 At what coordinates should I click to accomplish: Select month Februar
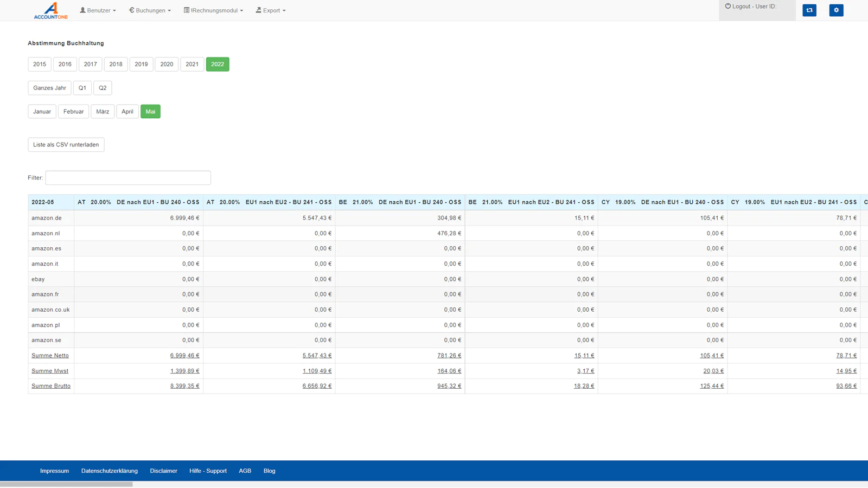[x=73, y=112]
